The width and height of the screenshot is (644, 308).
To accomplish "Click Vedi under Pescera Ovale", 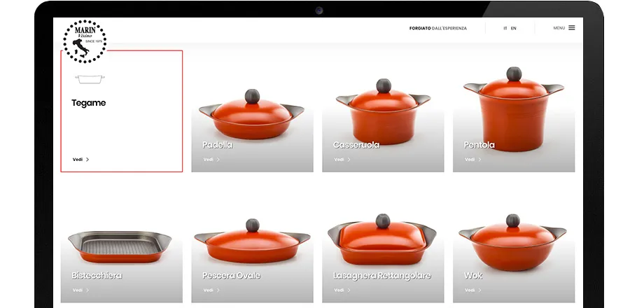I will [208, 290].
